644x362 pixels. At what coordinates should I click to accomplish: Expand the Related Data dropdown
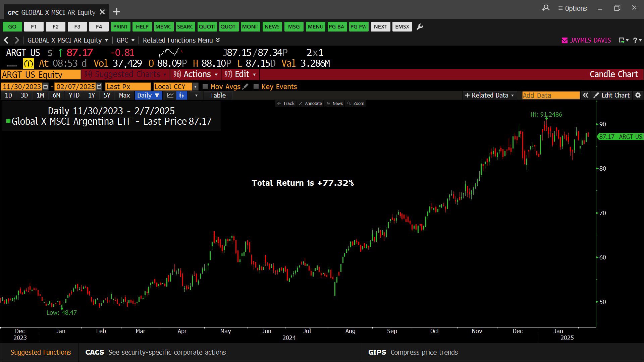pyautogui.click(x=489, y=96)
